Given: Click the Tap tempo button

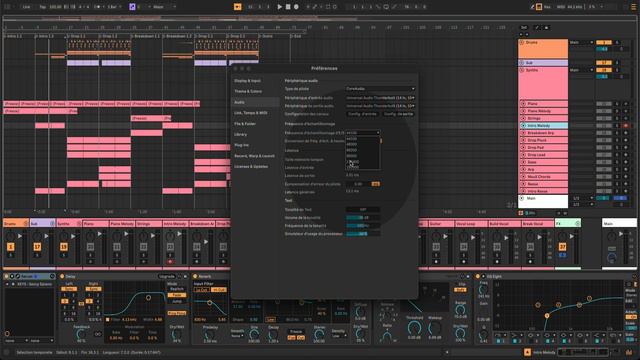Looking at the screenshot, I should pyautogui.click(x=43, y=7).
